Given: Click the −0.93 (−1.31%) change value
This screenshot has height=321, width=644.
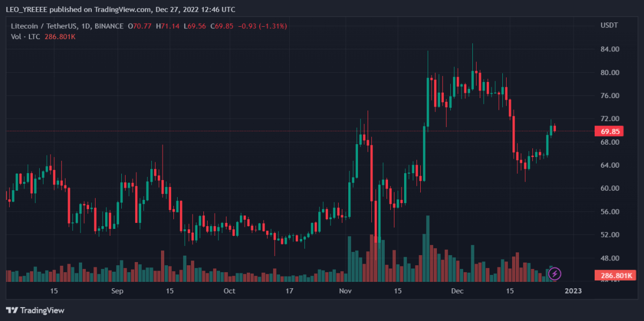Looking at the screenshot, I should pyautogui.click(x=262, y=26).
